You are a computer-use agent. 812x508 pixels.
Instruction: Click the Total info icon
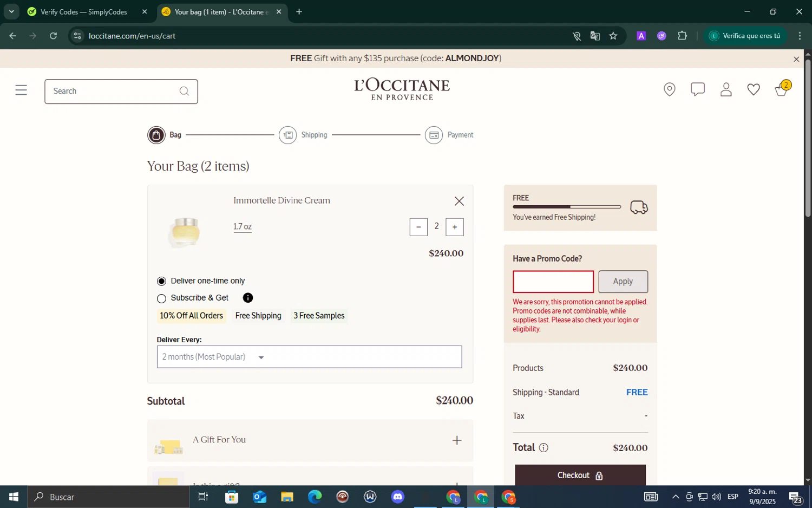pyautogui.click(x=543, y=447)
